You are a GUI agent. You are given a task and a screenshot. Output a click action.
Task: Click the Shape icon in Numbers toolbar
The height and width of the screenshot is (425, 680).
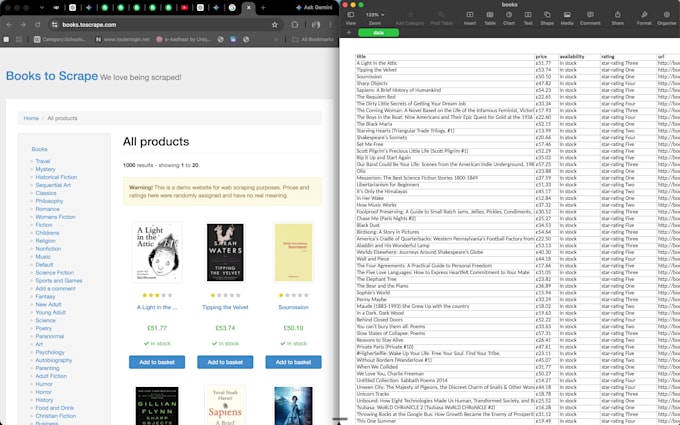tap(547, 18)
